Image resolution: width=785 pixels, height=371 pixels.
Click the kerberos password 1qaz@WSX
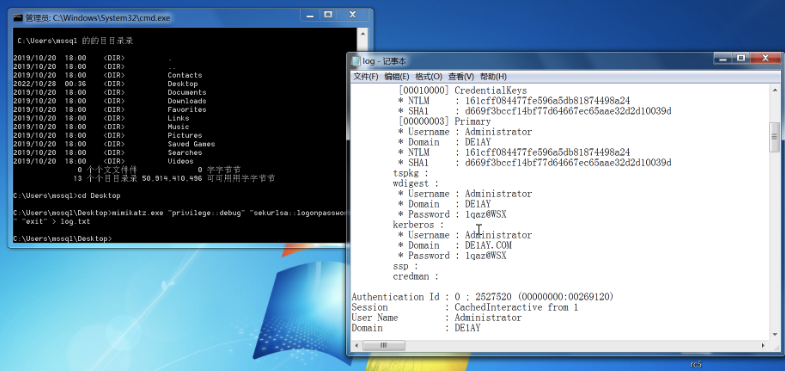pyautogui.click(x=486, y=255)
